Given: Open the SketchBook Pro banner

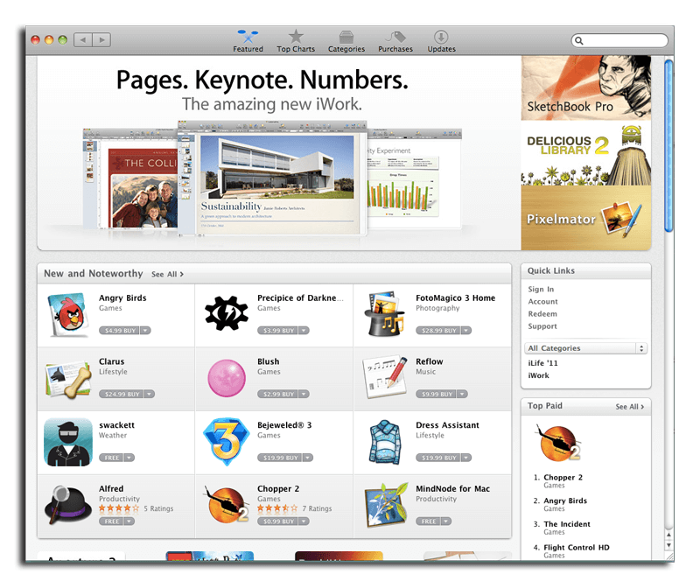Looking at the screenshot, I should pos(586,88).
